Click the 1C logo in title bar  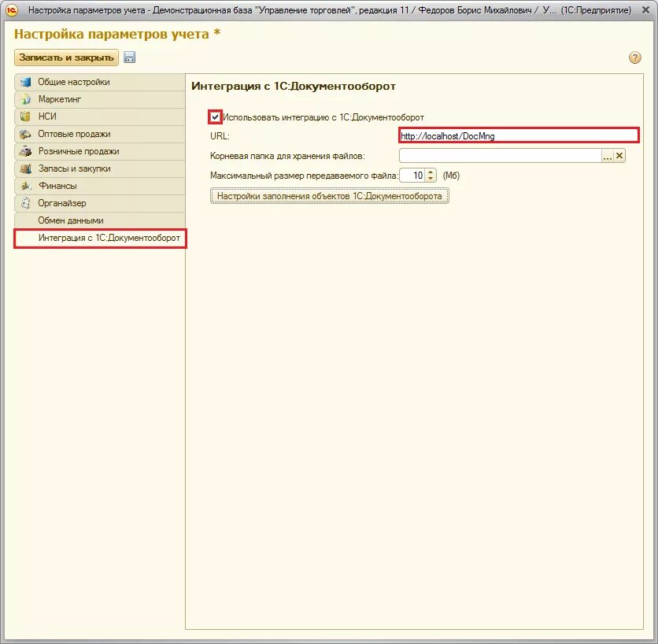(x=12, y=9)
